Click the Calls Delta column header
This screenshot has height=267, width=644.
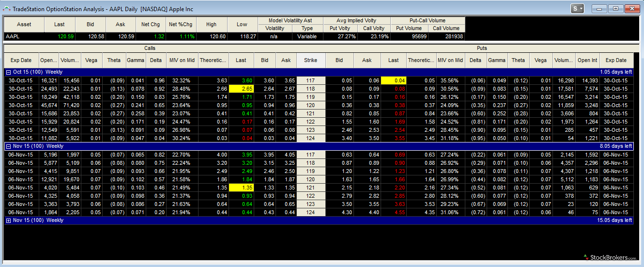coord(156,60)
